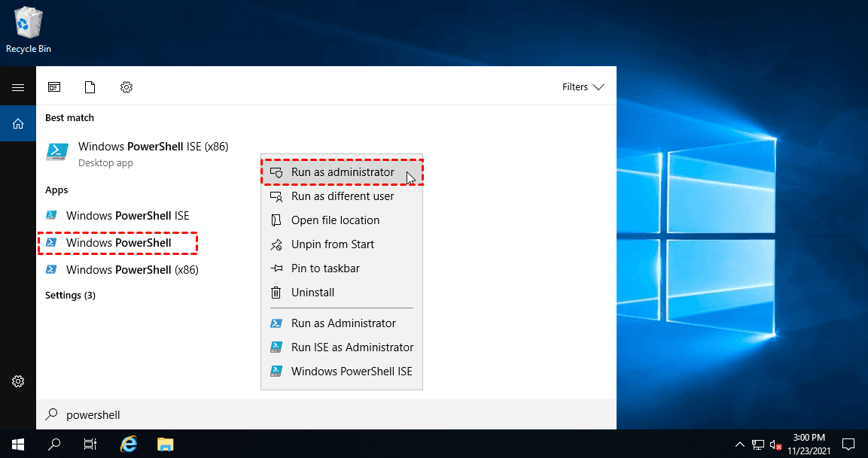
Task: Click the Search icon on the taskbar
Action: [53, 444]
